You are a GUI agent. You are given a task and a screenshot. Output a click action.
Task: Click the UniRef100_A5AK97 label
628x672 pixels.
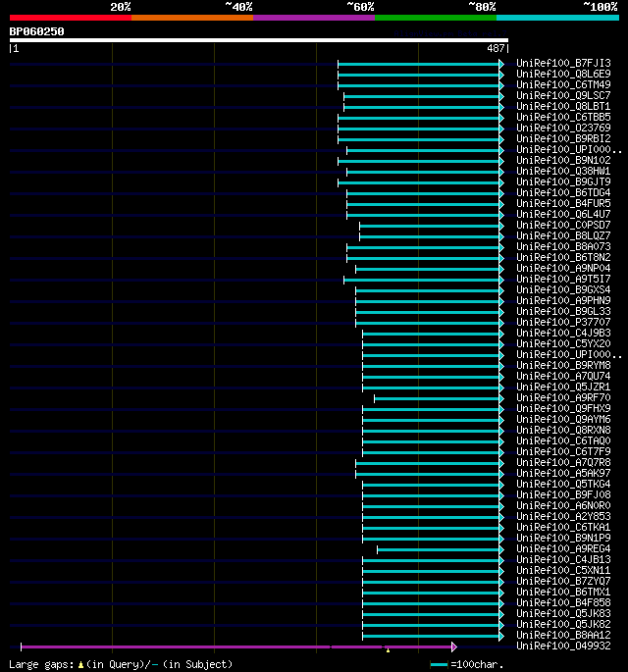pyautogui.click(x=563, y=474)
